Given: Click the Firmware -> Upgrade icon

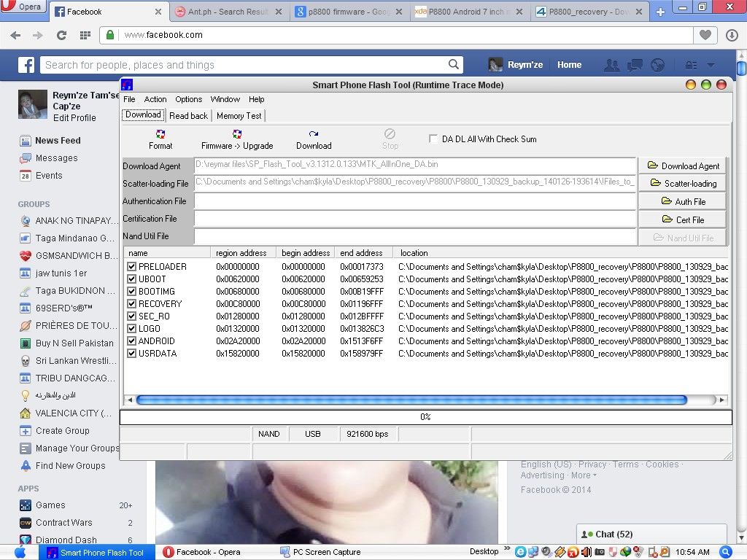Looking at the screenshot, I should pos(237,134).
